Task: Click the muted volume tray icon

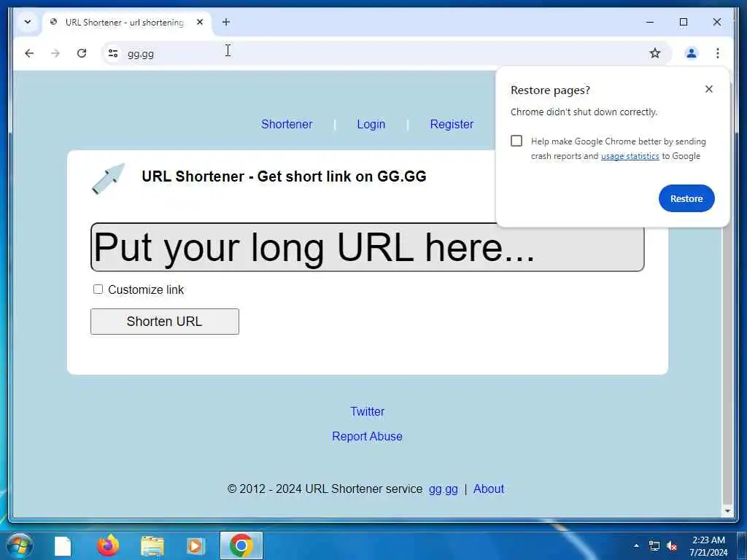Action: pyautogui.click(x=672, y=545)
